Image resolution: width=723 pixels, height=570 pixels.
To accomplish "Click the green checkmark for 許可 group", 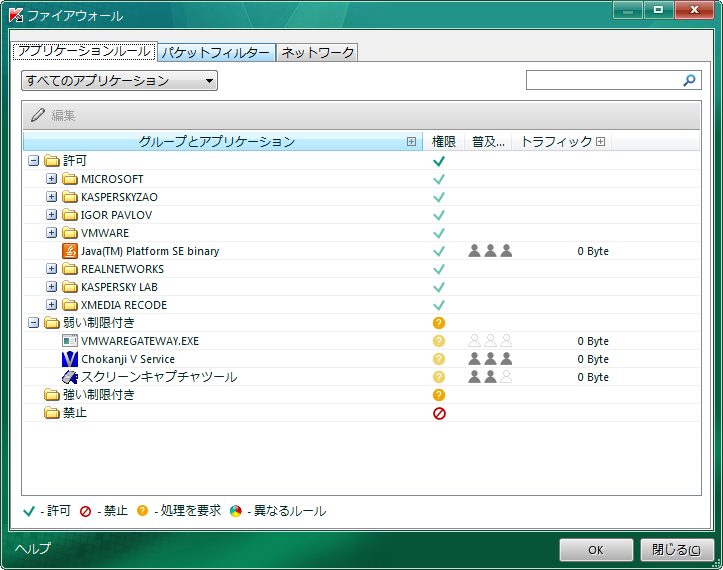I will [439, 161].
